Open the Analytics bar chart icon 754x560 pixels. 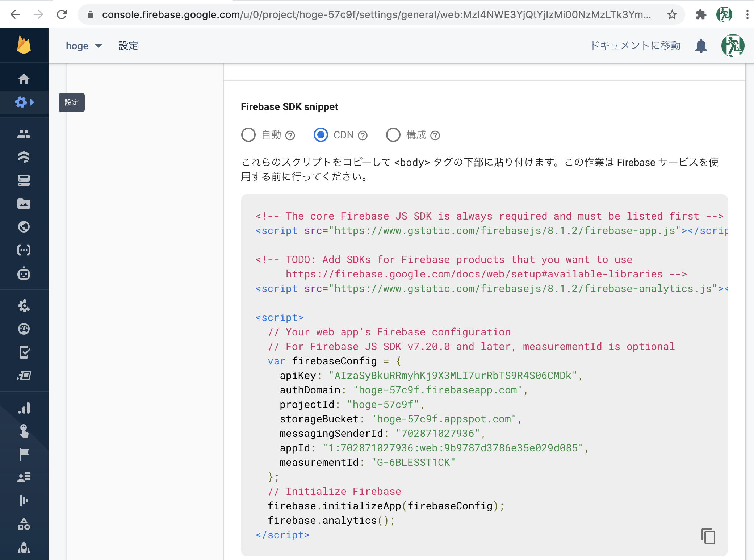(24, 408)
